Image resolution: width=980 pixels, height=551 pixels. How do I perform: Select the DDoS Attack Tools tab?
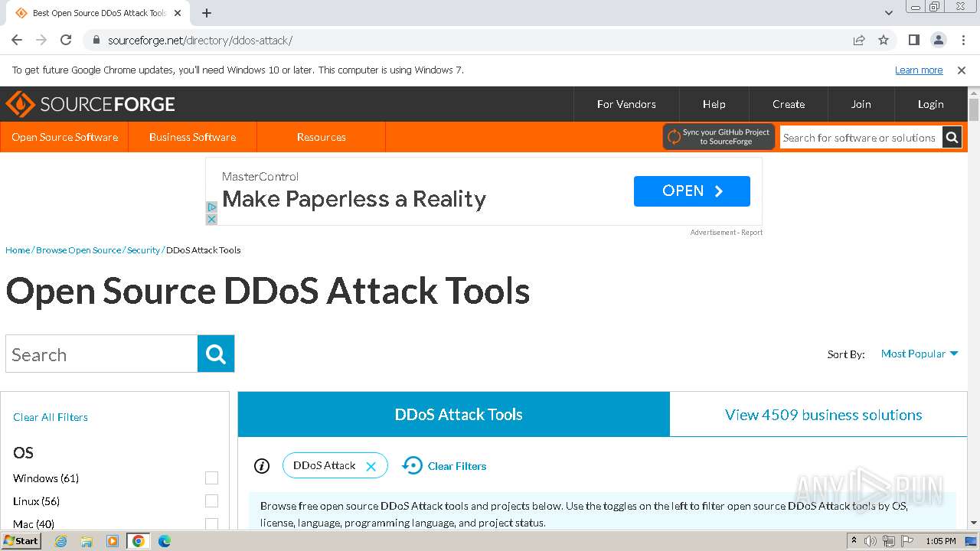[454, 414]
